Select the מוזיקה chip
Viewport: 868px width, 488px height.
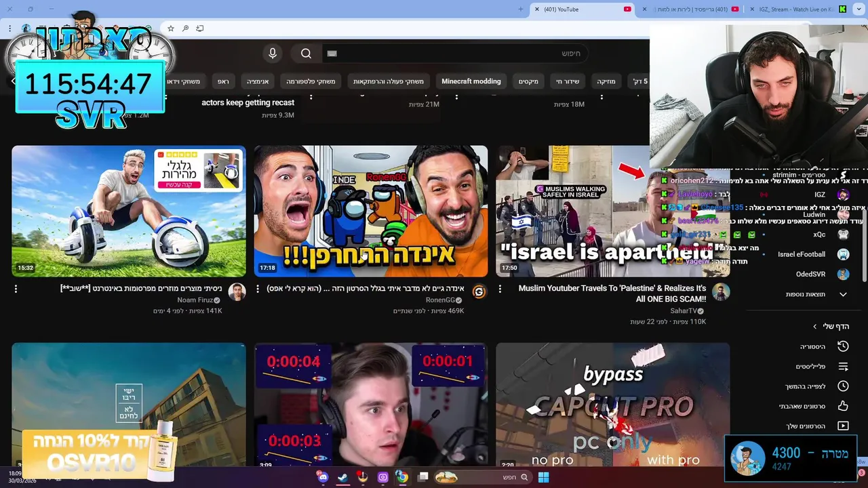[606, 81]
